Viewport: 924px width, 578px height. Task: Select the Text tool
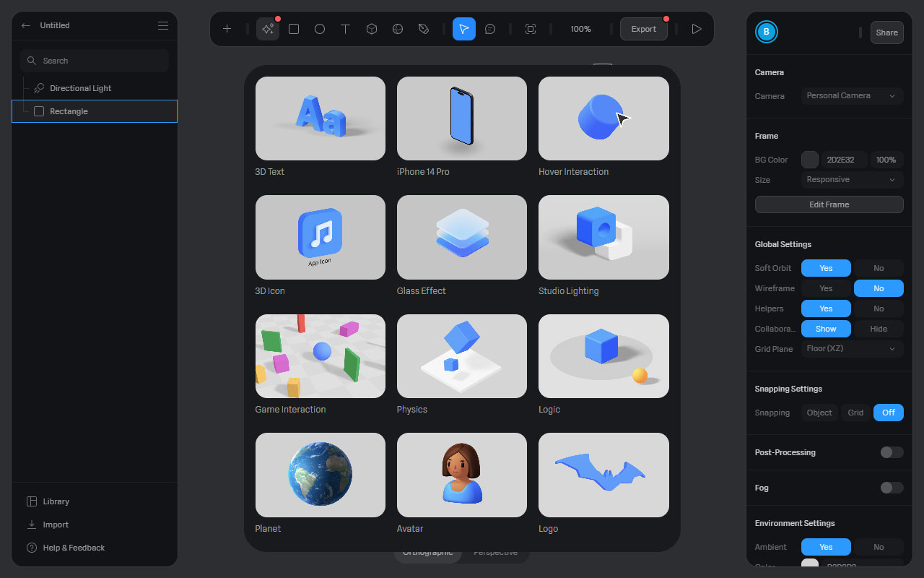point(346,29)
